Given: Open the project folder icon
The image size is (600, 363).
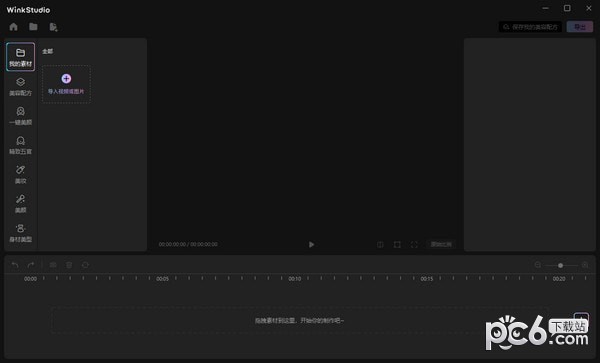Looking at the screenshot, I should click(x=33, y=26).
